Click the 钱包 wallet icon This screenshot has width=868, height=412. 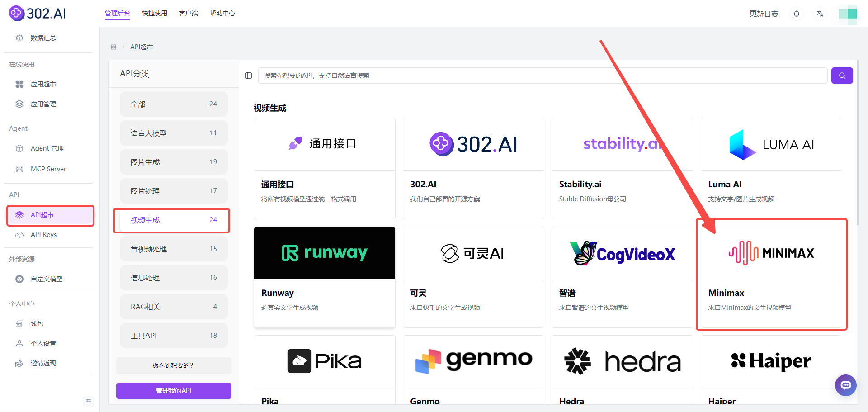19,323
